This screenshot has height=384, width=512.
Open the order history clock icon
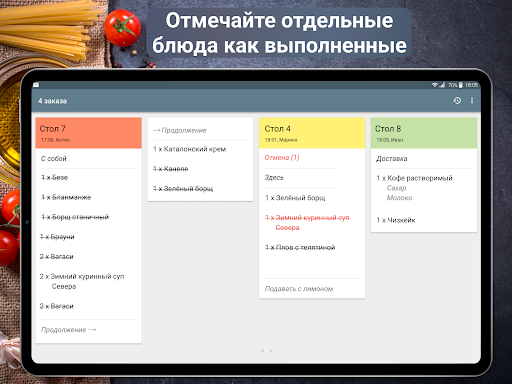[x=457, y=100]
